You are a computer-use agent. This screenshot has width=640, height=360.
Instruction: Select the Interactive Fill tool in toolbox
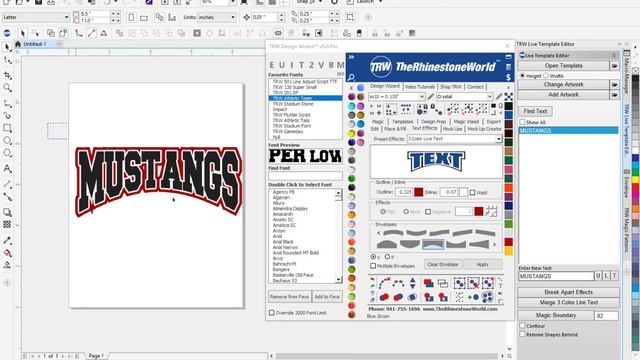tap(7, 253)
